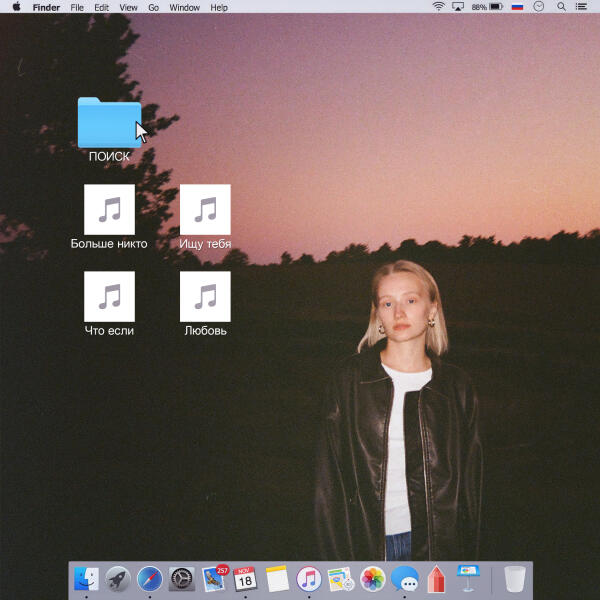Expand the Wi-Fi status menu

pos(438,7)
